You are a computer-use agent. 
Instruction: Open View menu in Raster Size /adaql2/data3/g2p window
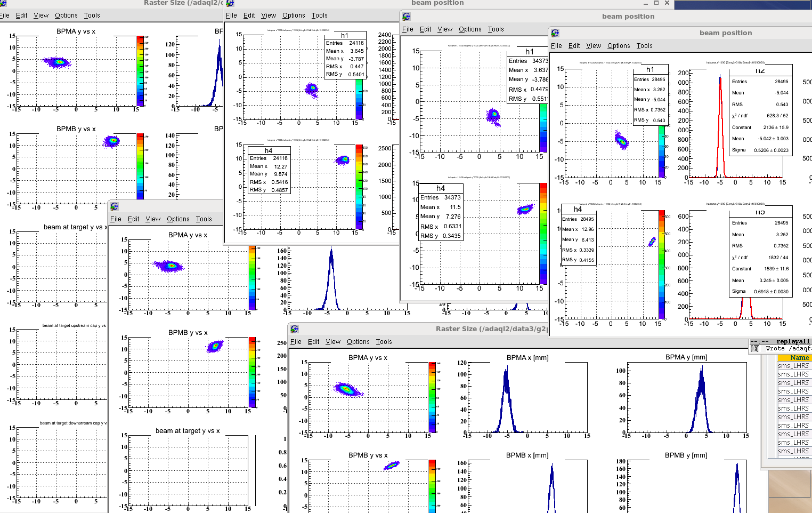pyautogui.click(x=333, y=342)
